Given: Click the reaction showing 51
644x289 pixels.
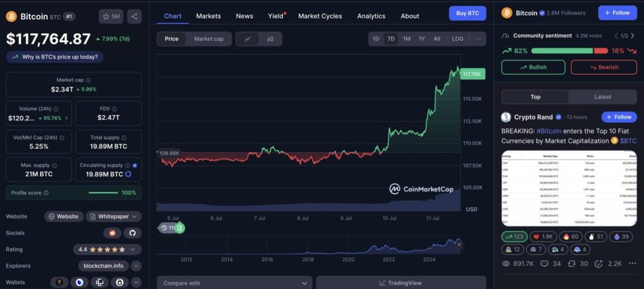Looking at the screenshot, I should coord(595,236).
